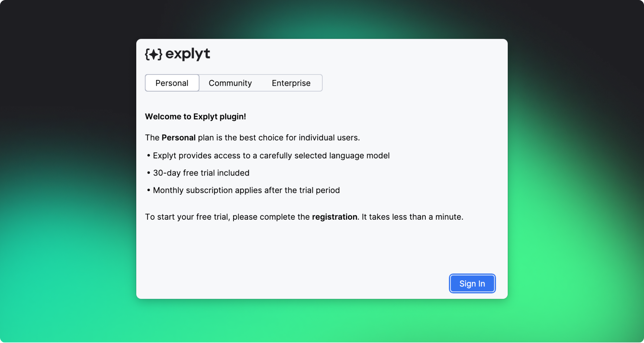
Task: Click the Monthly subscription bullet text
Action: click(246, 190)
